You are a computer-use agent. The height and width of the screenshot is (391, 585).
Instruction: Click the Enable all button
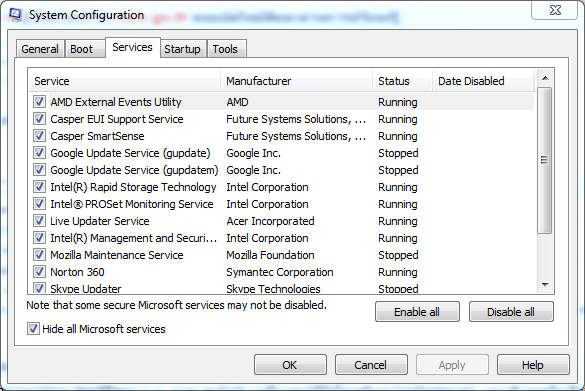(x=417, y=312)
